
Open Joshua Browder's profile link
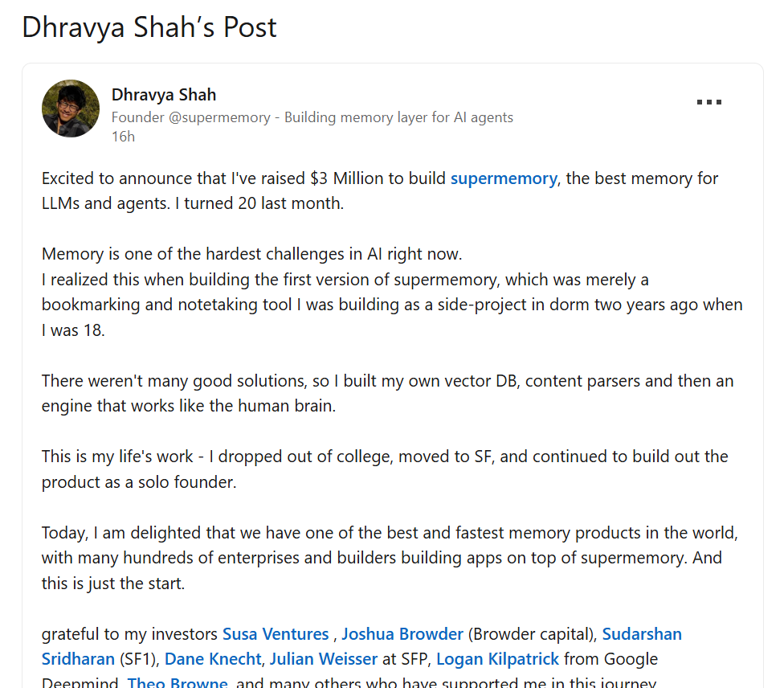coord(402,633)
